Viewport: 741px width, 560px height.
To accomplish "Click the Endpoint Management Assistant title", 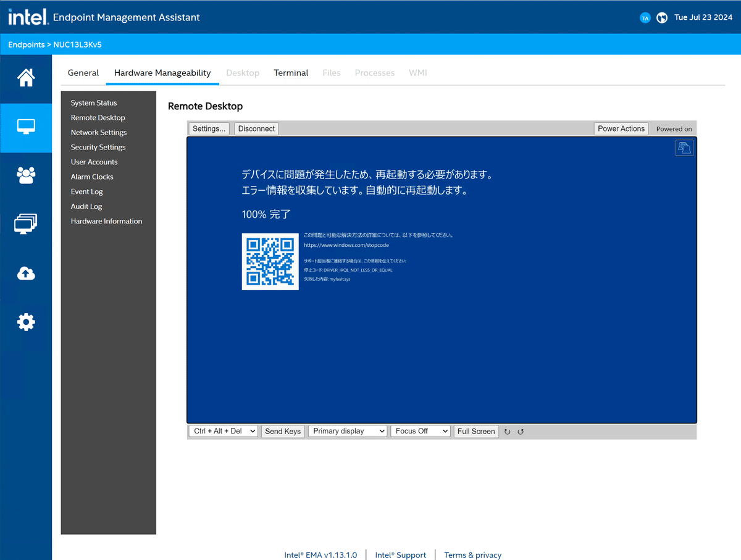I will pos(127,17).
